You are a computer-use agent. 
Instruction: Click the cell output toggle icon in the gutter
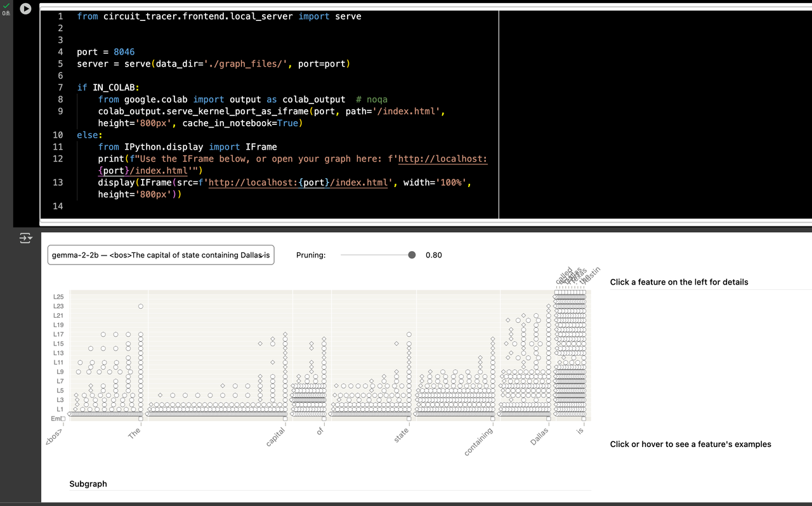click(x=25, y=238)
